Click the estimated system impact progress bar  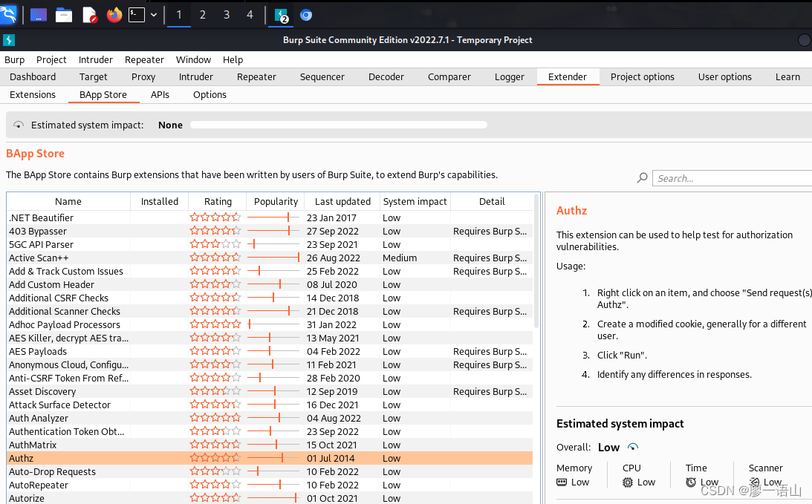338,125
